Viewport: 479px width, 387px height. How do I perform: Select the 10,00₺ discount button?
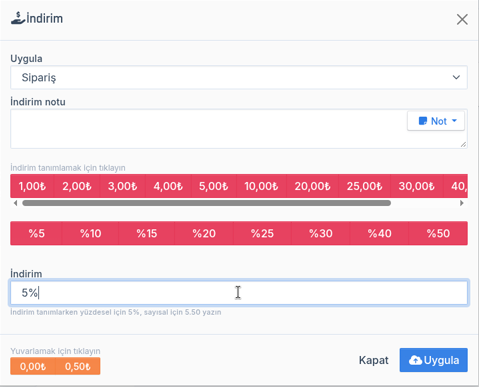tap(261, 186)
